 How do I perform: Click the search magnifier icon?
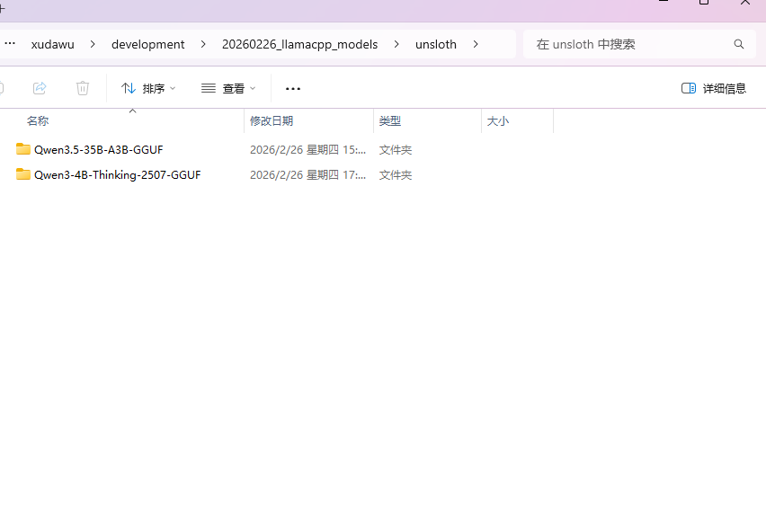click(739, 44)
